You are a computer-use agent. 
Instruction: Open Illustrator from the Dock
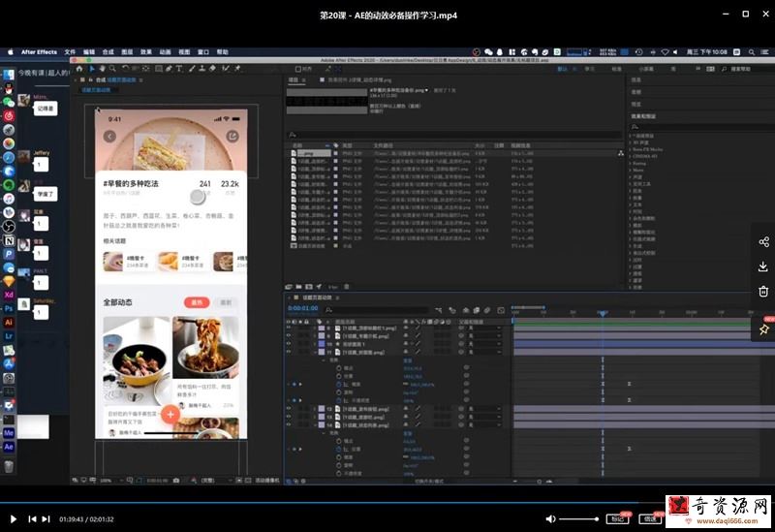point(9,322)
